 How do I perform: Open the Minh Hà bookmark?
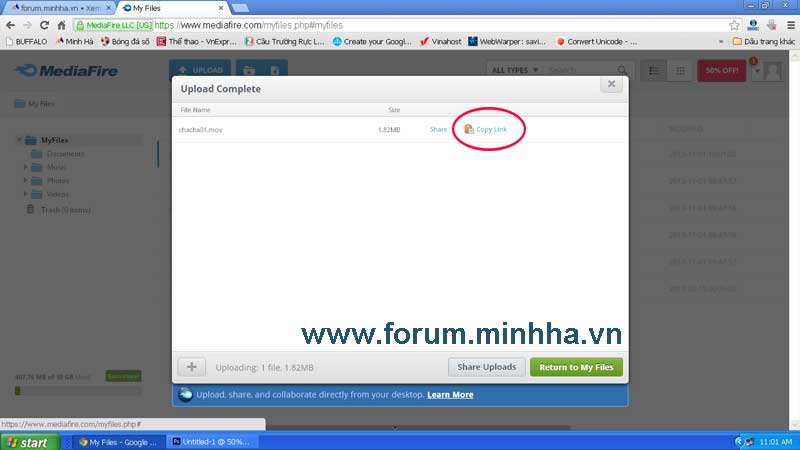click(74, 41)
